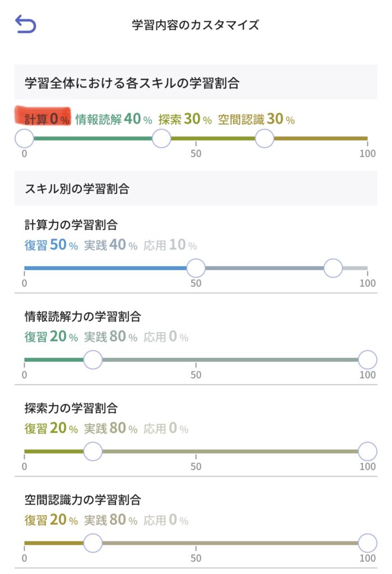Viewport: 392px width, 574px height.
Task: Click 復習 50% under 計算力の学習割合
Action: [51, 246]
